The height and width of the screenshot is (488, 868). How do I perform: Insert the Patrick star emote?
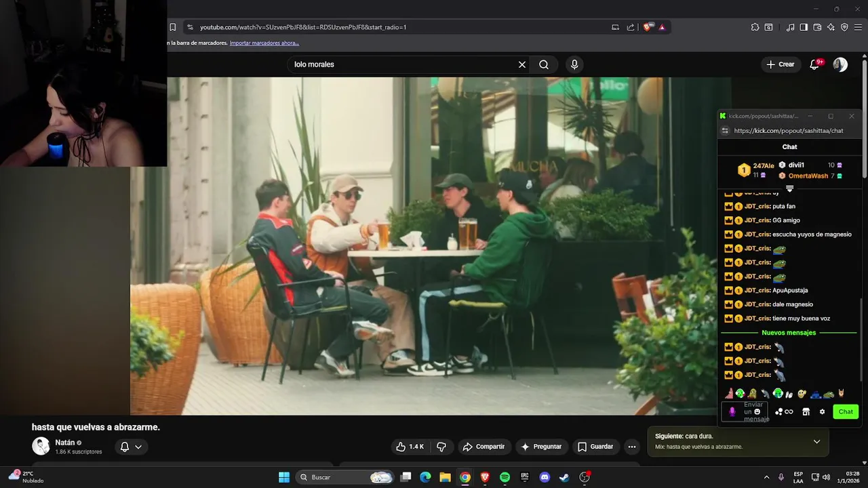(x=729, y=393)
